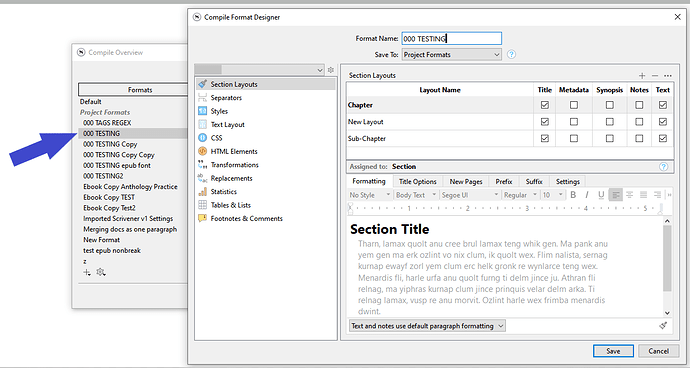
Task: Toggle bold formatting
Action: point(573,195)
